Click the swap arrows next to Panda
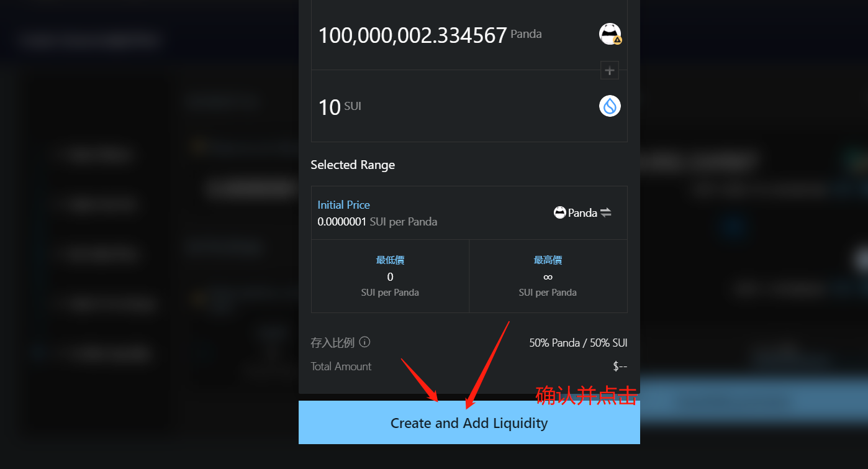The width and height of the screenshot is (868, 469). pos(606,212)
